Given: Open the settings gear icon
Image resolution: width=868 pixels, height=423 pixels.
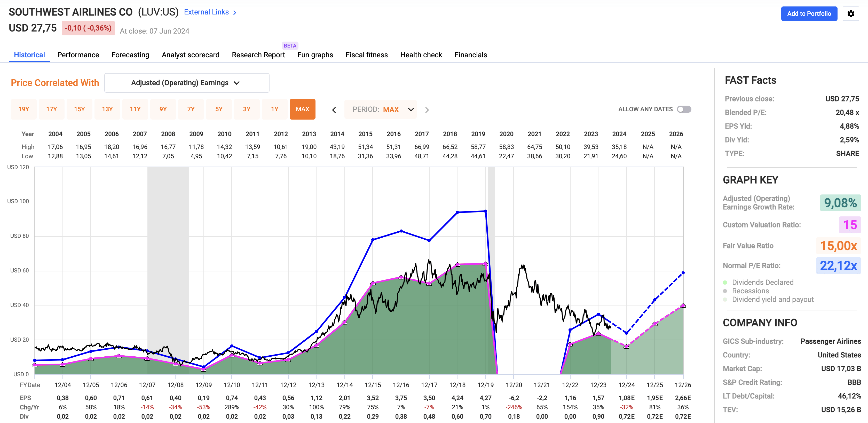Looking at the screenshot, I should click(x=850, y=14).
